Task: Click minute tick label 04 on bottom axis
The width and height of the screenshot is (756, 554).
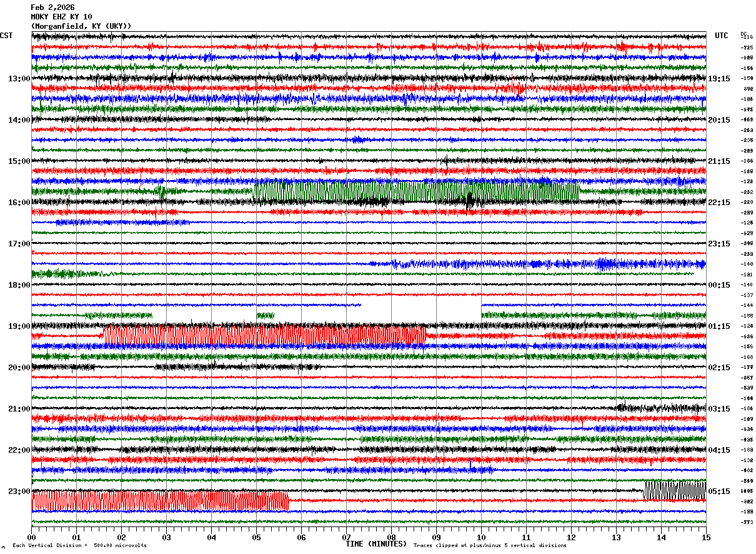Action: coord(211,537)
